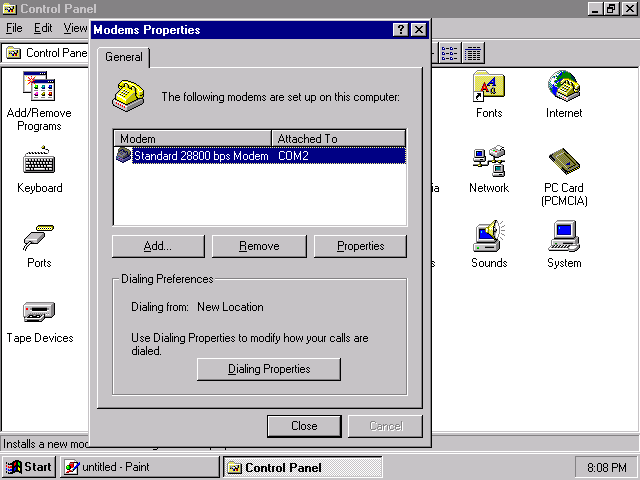Viewport: 640px width, 480px height.
Task: Switch to untitled - Paint taskbar button
Action: pos(140,467)
